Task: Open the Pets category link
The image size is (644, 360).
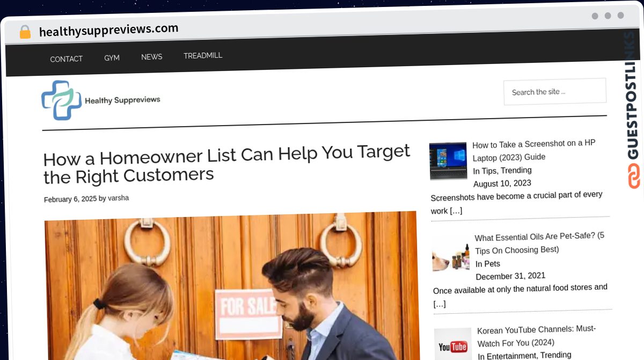Action: [492, 264]
